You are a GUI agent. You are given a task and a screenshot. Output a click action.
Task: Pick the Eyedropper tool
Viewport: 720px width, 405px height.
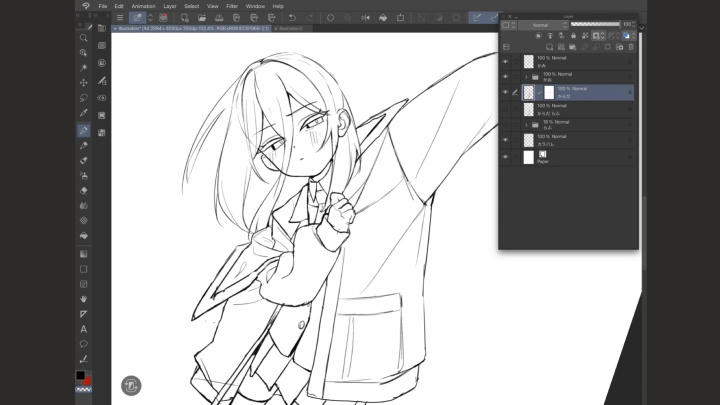click(84, 114)
